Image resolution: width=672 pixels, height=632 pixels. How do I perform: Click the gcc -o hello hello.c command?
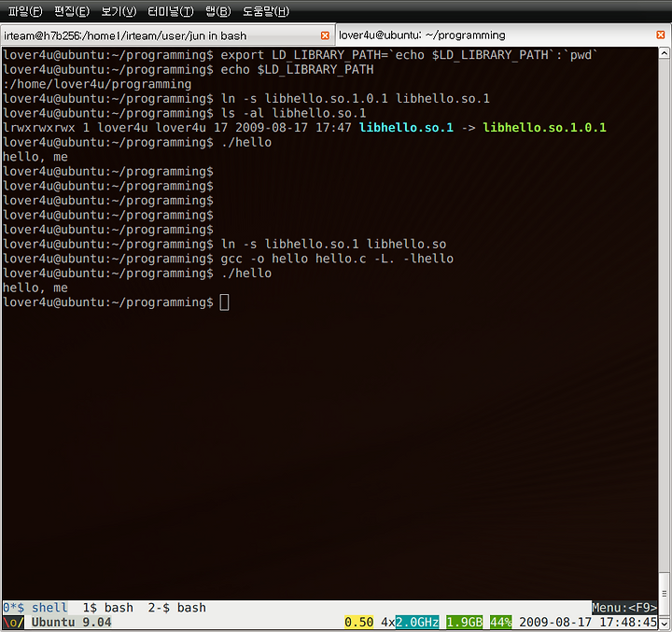337,259
